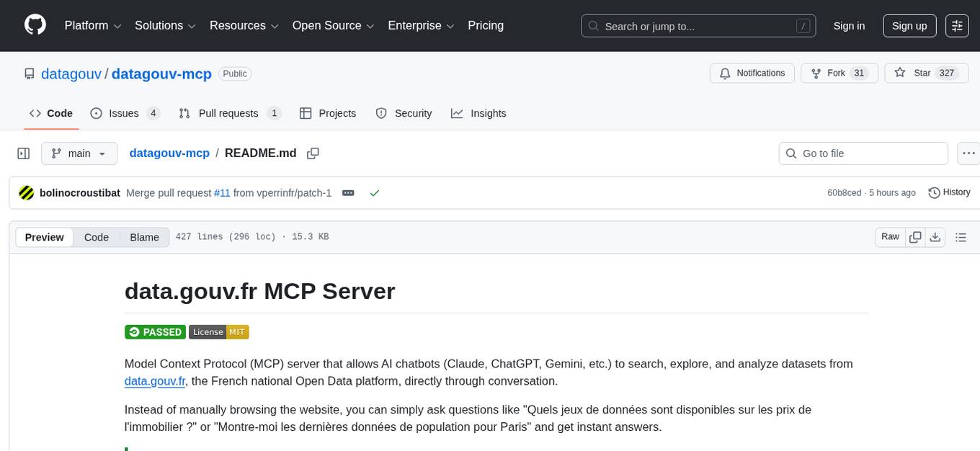This screenshot has width=980, height=451.
Task: Select Pricing in the top navigation
Action: click(x=486, y=25)
